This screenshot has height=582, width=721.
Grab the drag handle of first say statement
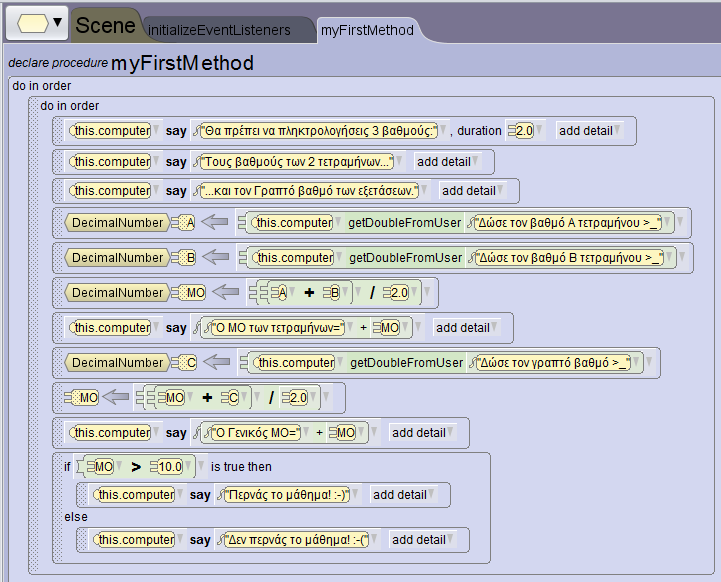(x=58, y=131)
